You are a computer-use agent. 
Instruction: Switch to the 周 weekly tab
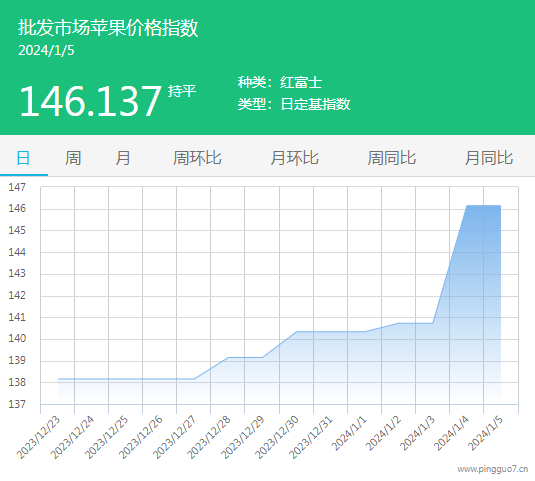pyautogui.click(x=73, y=158)
